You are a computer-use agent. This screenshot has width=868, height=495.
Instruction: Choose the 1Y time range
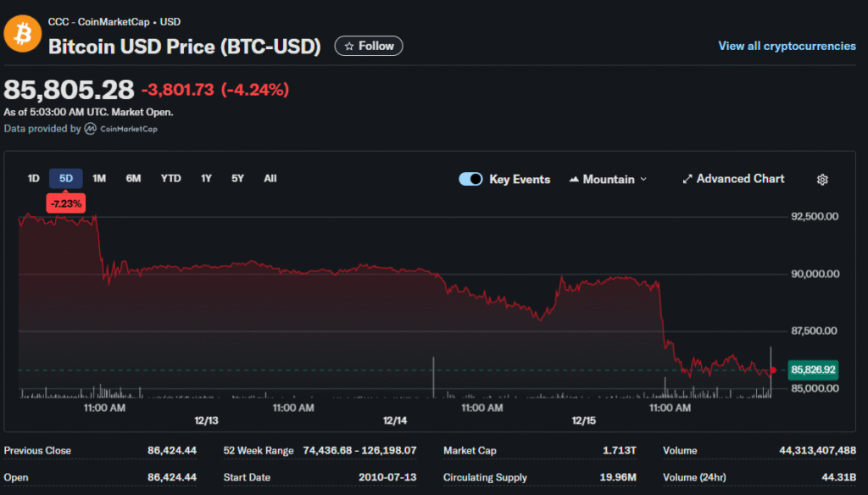(x=206, y=178)
